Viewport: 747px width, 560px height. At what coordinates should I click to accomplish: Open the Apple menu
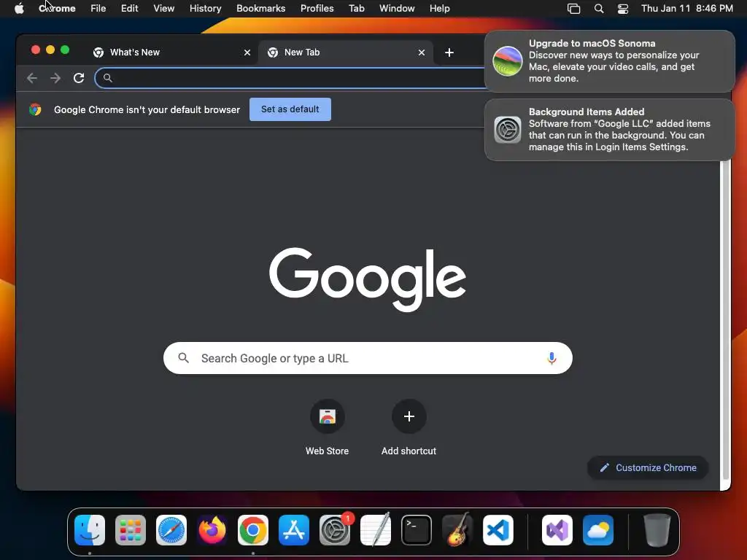click(x=19, y=9)
